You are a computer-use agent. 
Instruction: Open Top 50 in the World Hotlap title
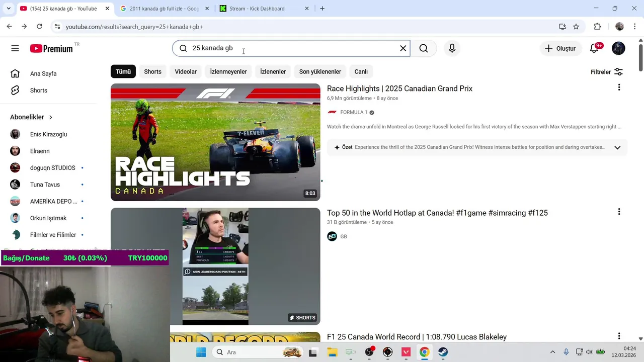(x=437, y=213)
